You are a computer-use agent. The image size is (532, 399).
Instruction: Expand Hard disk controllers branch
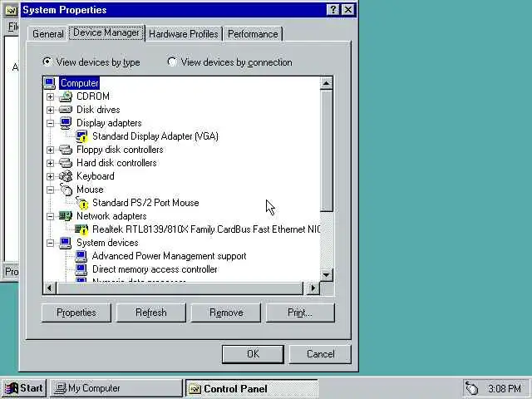coord(50,163)
